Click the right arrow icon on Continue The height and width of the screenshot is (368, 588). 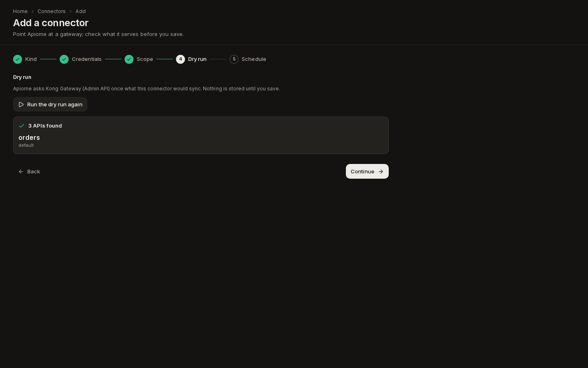coord(381,172)
